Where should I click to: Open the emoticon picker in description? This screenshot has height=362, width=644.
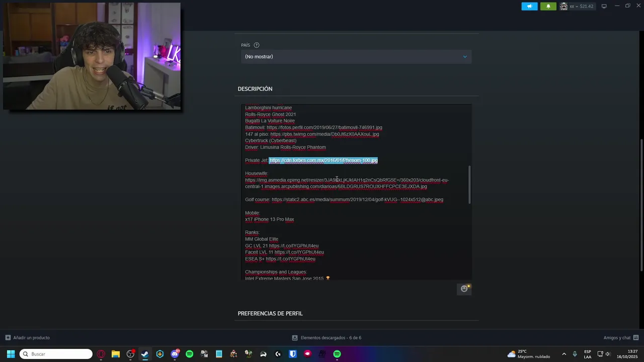coord(464,289)
